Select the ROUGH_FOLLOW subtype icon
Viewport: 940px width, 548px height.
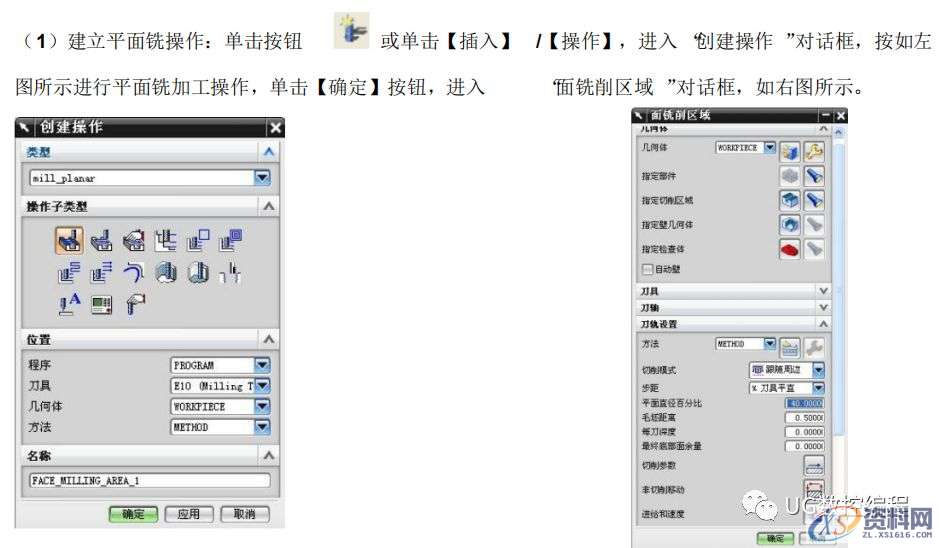point(230,240)
